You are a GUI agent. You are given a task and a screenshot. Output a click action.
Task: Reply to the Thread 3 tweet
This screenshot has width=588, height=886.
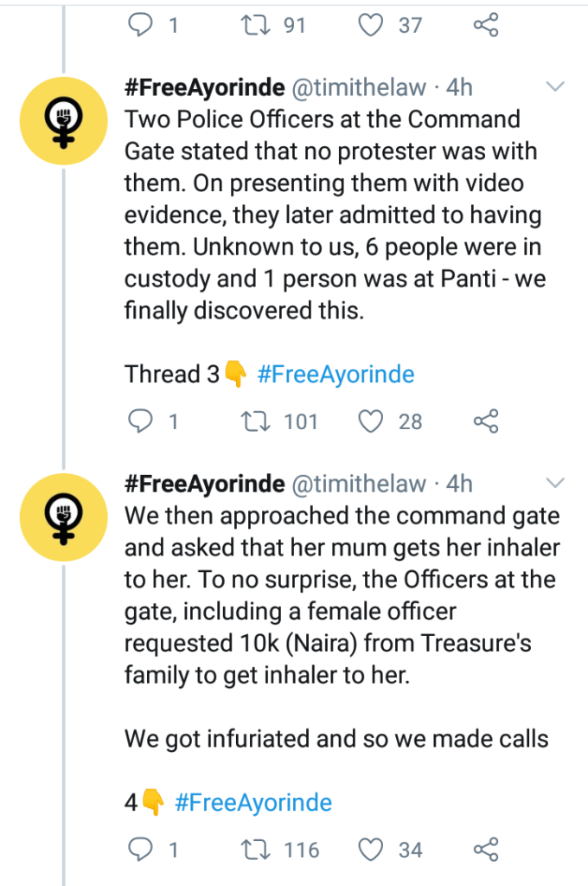140,421
